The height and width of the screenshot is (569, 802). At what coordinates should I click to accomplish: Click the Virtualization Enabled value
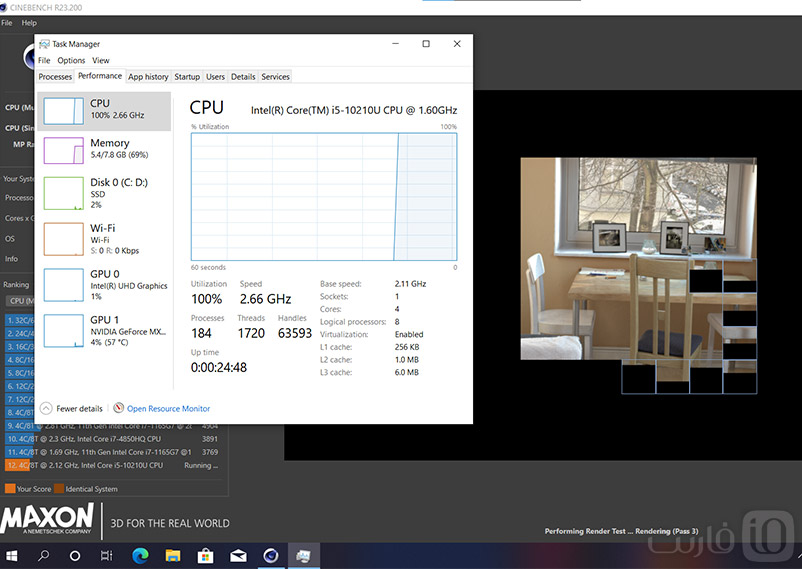pyautogui.click(x=409, y=335)
